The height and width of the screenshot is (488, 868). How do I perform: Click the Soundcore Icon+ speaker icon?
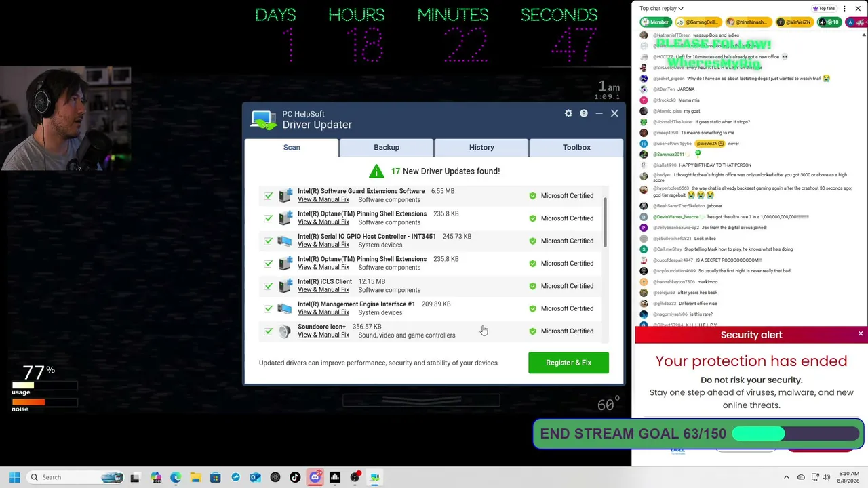pos(285,331)
